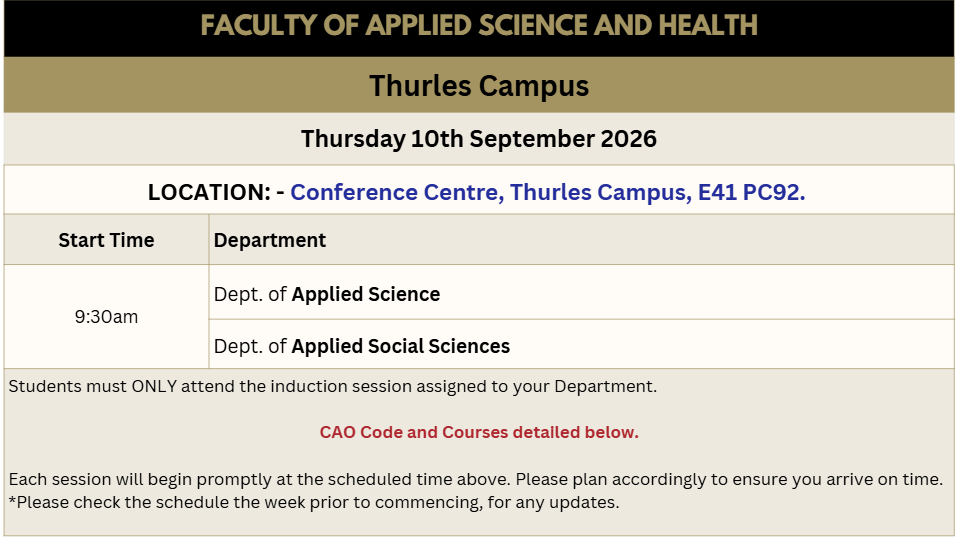The image size is (962, 540).
Task: Click the Faculty of Applied Science and Health heading
Action: (x=479, y=26)
